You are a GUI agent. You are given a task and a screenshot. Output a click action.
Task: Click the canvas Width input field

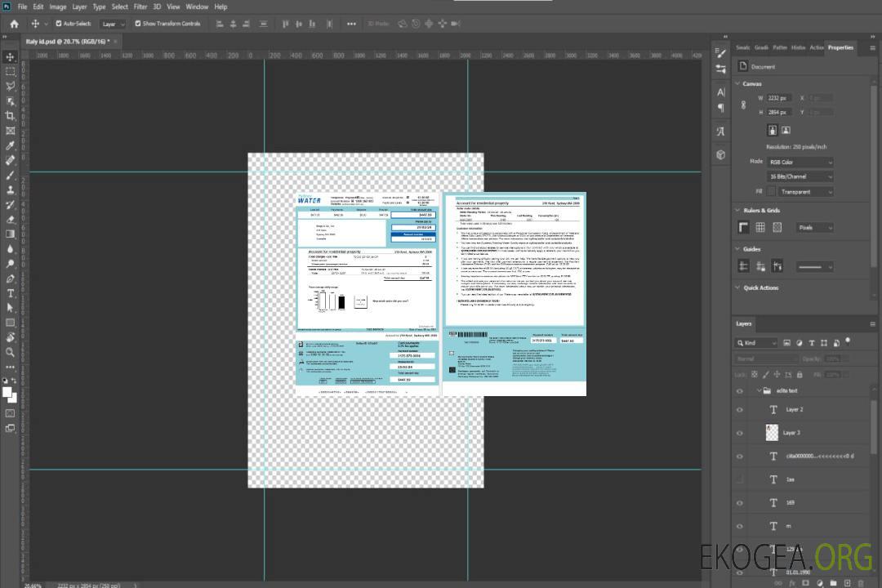(x=777, y=98)
